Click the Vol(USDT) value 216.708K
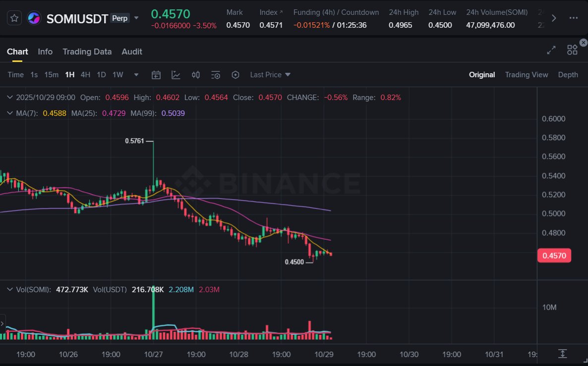This screenshot has height=366, width=588. (148, 290)
